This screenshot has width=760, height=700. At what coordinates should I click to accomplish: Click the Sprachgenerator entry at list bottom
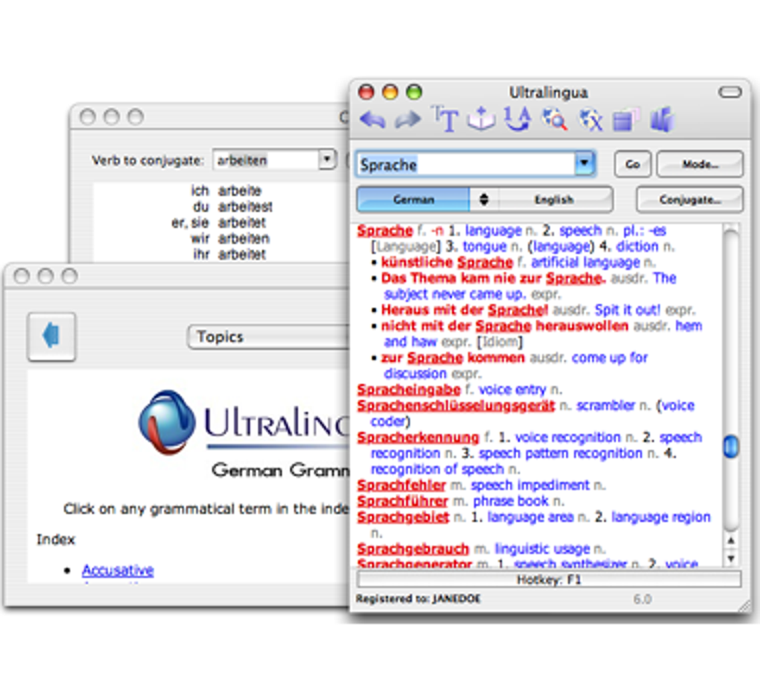click(414, 563)
